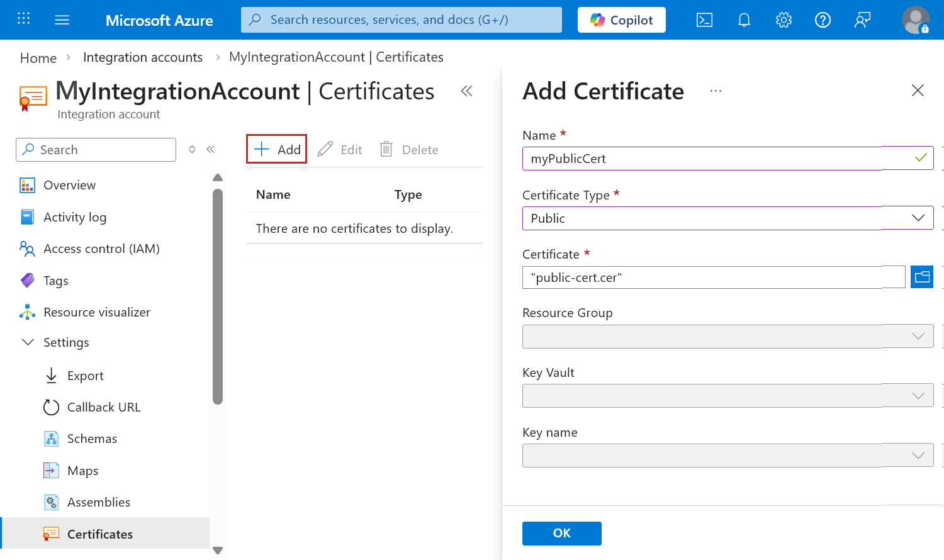Browse for certificate file via folder icon
944x560 pixels.
(x=922, y=277)
